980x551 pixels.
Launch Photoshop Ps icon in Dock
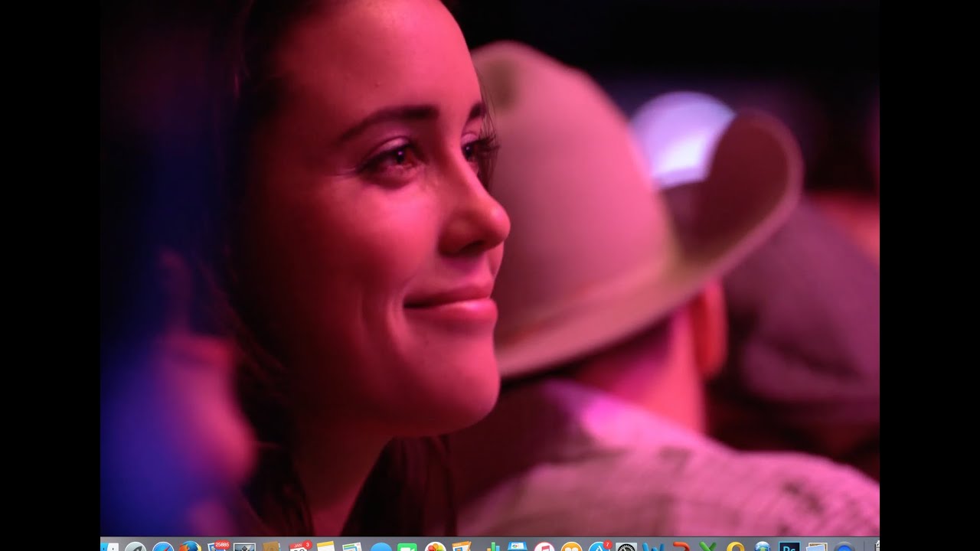coord(789,546)
